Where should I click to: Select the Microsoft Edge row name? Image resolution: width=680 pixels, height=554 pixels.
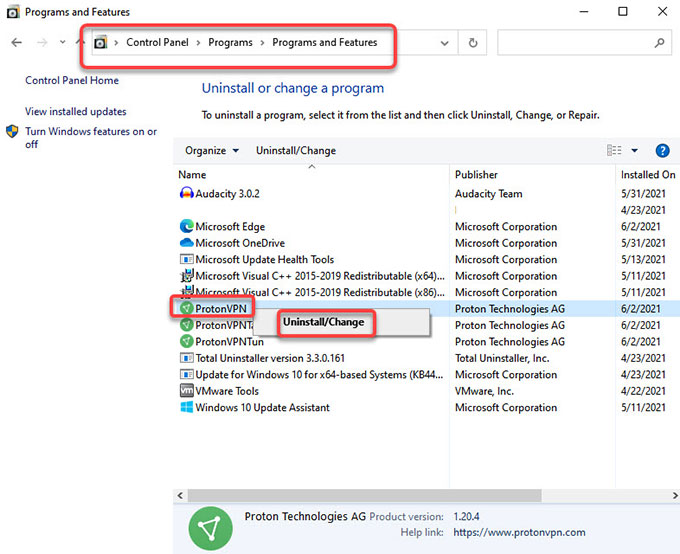pos(230,226)
